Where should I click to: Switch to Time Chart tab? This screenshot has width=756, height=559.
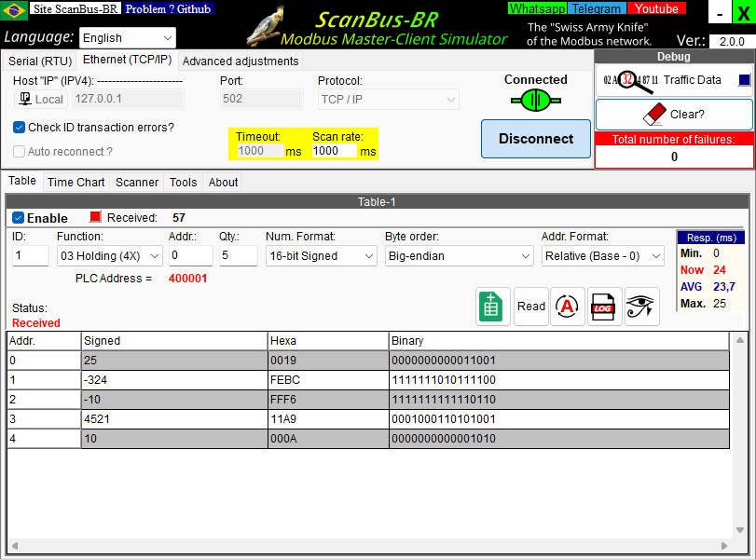(76, 183)
